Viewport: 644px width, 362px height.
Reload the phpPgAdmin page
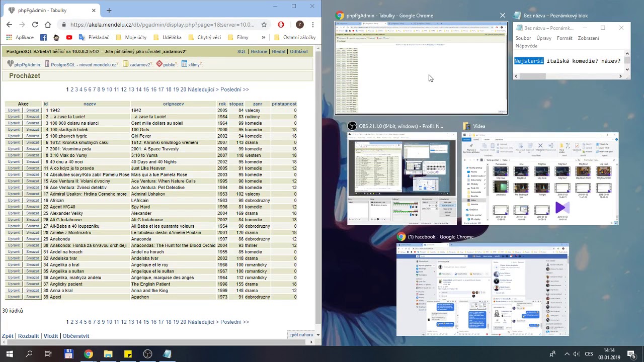point(35,25)
